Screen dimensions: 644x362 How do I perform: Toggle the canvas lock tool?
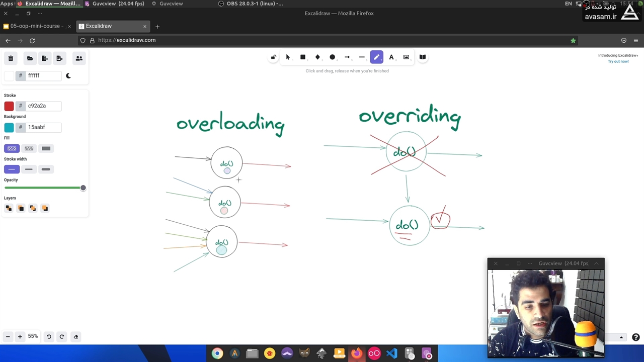click(273, 57)
